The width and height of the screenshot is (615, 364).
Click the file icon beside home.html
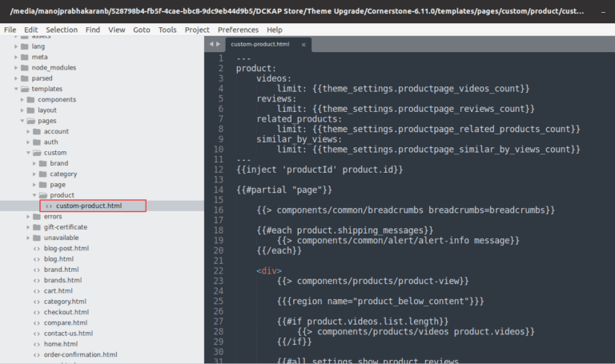[x=37, y=344]
